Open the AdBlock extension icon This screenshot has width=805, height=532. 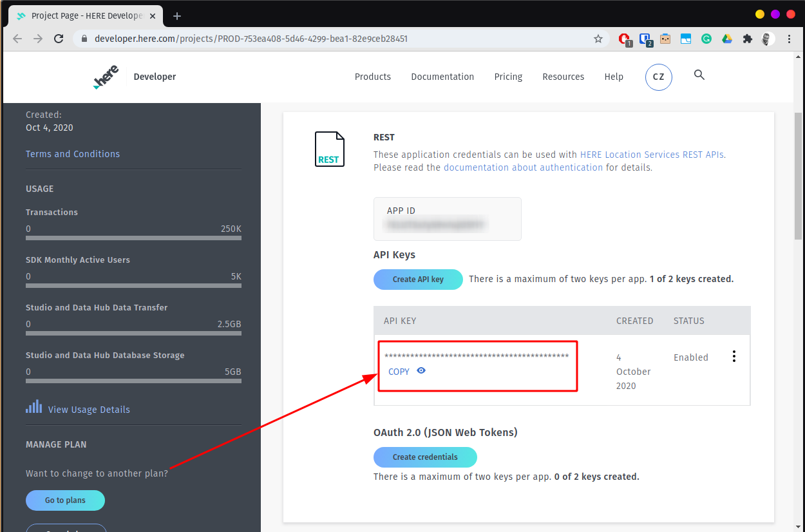coord(625,39)
